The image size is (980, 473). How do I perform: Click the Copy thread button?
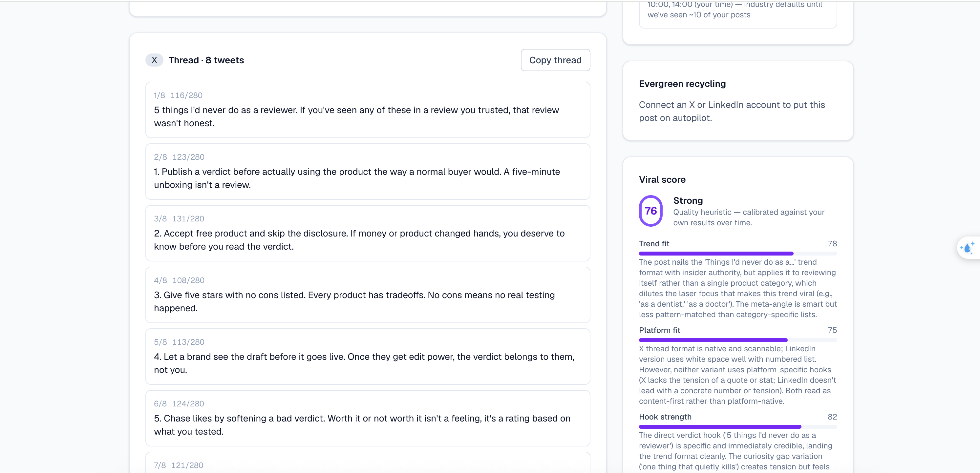(555, 60)
